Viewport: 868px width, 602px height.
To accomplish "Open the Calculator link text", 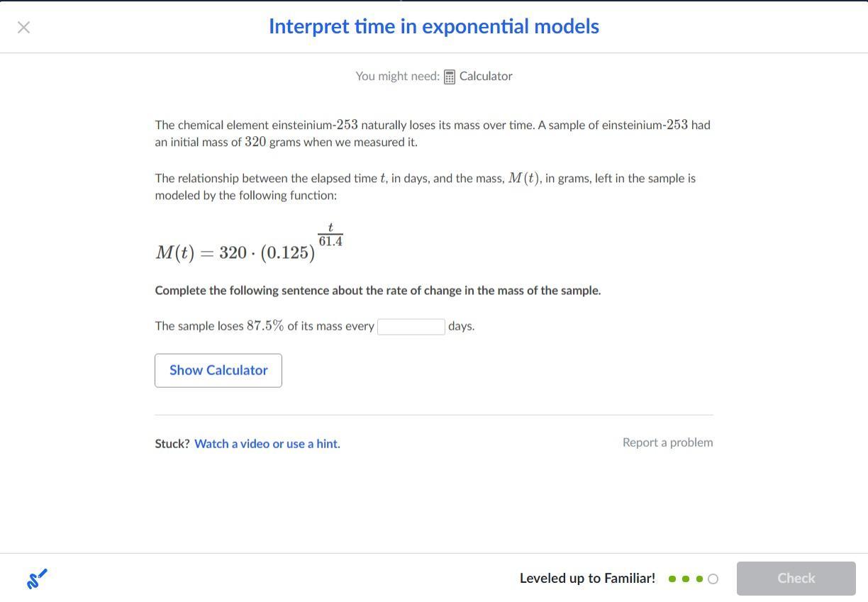I will 486,76.
